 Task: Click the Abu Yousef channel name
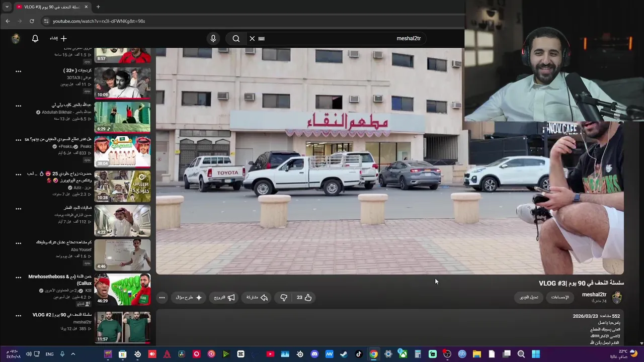click(x=81, y=250)
